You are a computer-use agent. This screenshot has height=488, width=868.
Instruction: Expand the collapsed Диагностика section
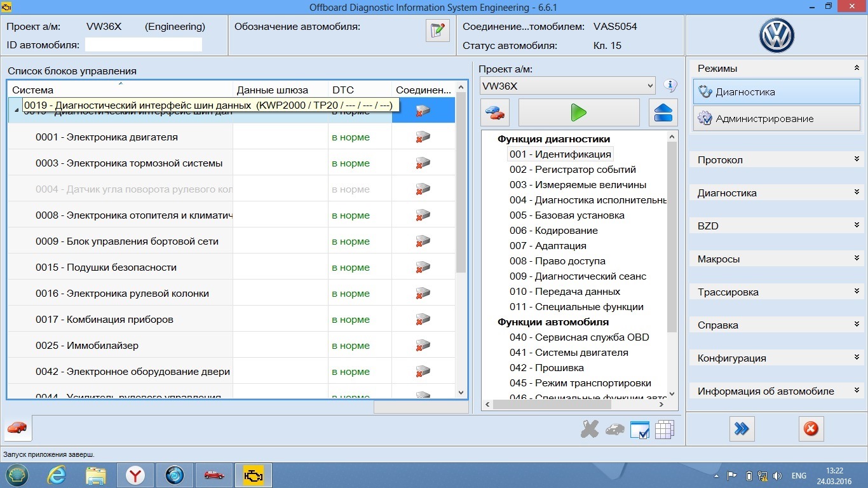[857, 193]
